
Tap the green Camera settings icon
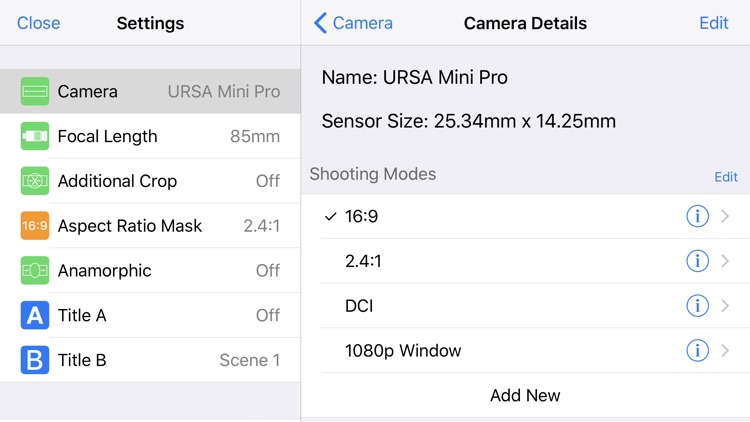click(35, 91)
